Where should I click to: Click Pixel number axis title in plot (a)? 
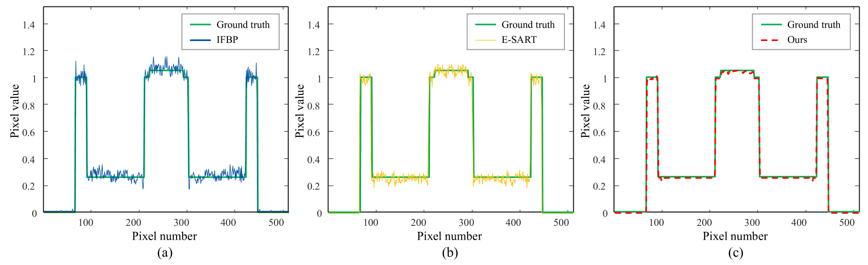(x=164, y=236)
